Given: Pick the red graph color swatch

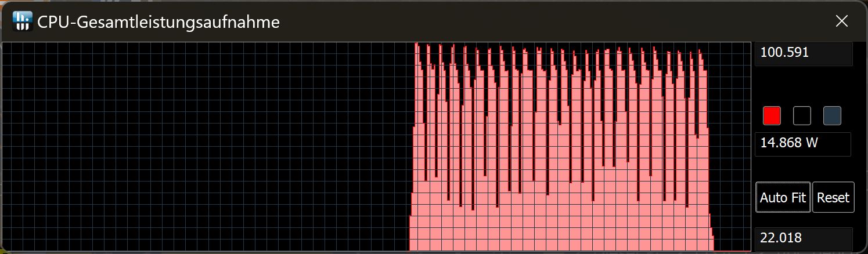Looking at the screenshot, I should pos(772,116).
